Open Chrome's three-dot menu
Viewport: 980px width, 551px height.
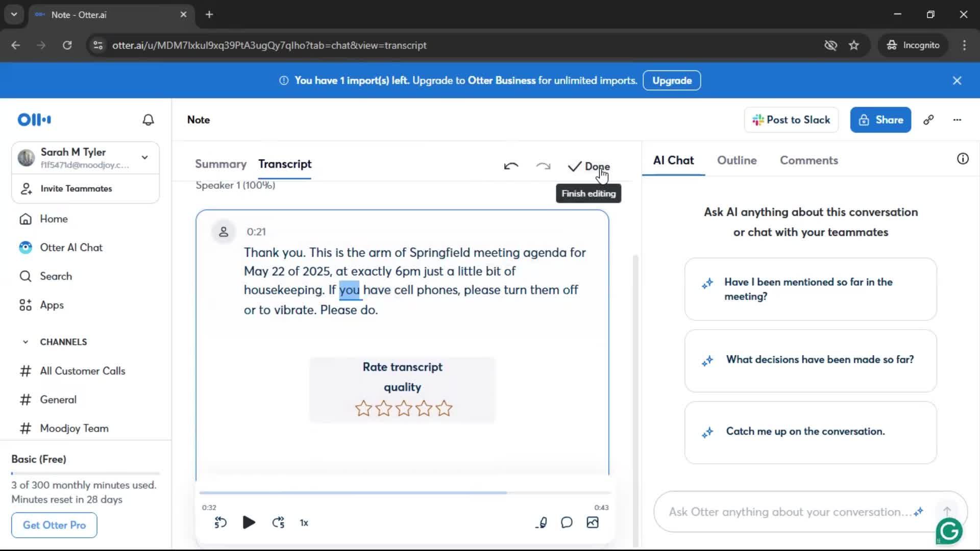pyautogui.click(x=964, y=45)
